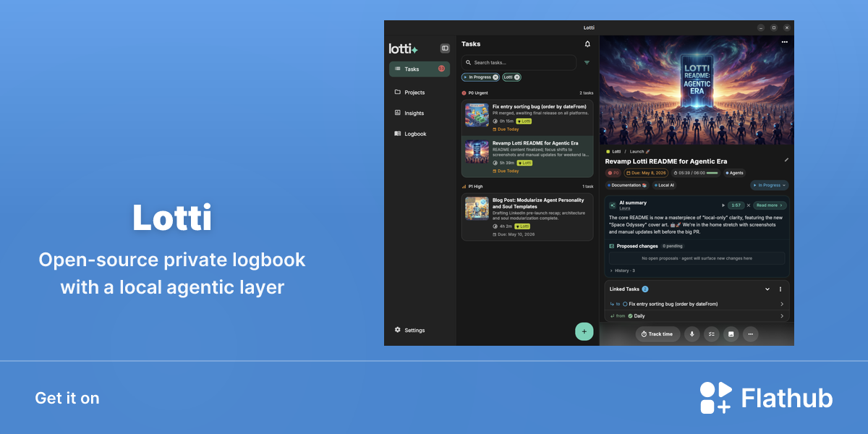Remove the Lotti filter chip
This screenshot has height=434, width=868.
click(517, 77)
